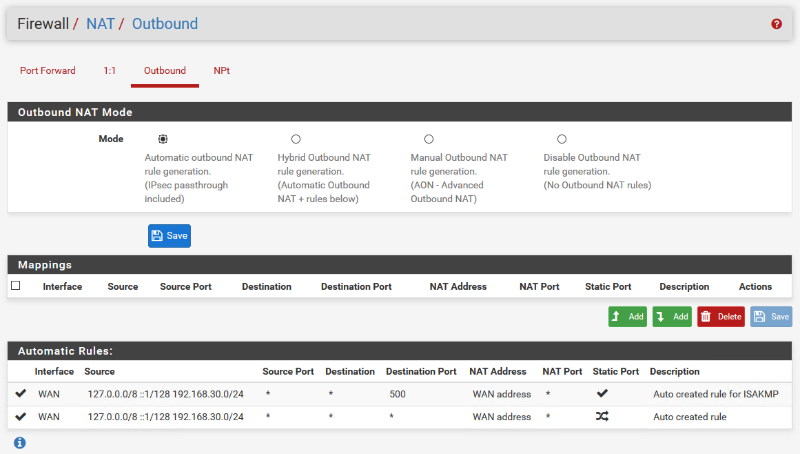This screenshot has width=800, height=454.
Task: Click the enabled checkmark on the ISAKMP rule row
Action: [x=21, y=394]
